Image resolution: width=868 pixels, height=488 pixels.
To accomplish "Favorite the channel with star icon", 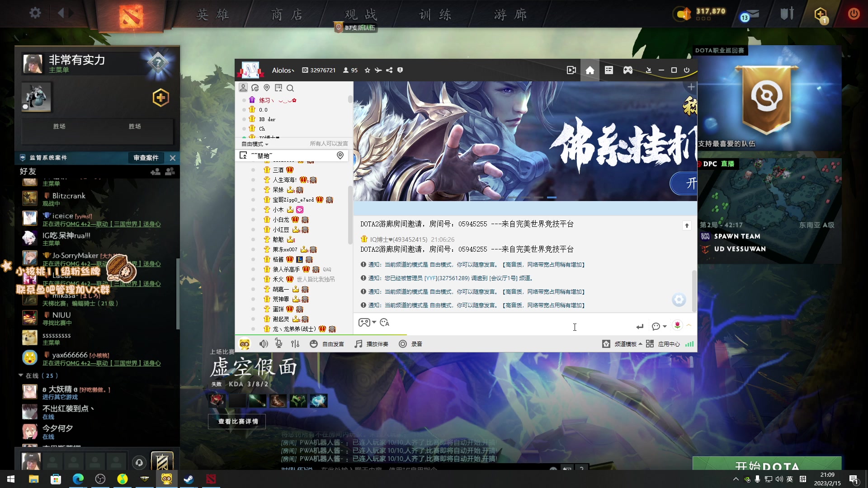I will point(367,70).
